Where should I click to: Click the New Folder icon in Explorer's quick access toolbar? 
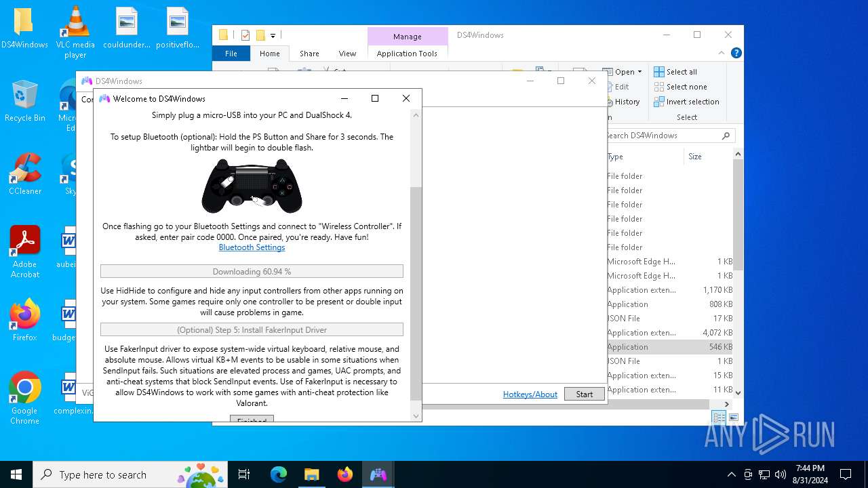260,35
